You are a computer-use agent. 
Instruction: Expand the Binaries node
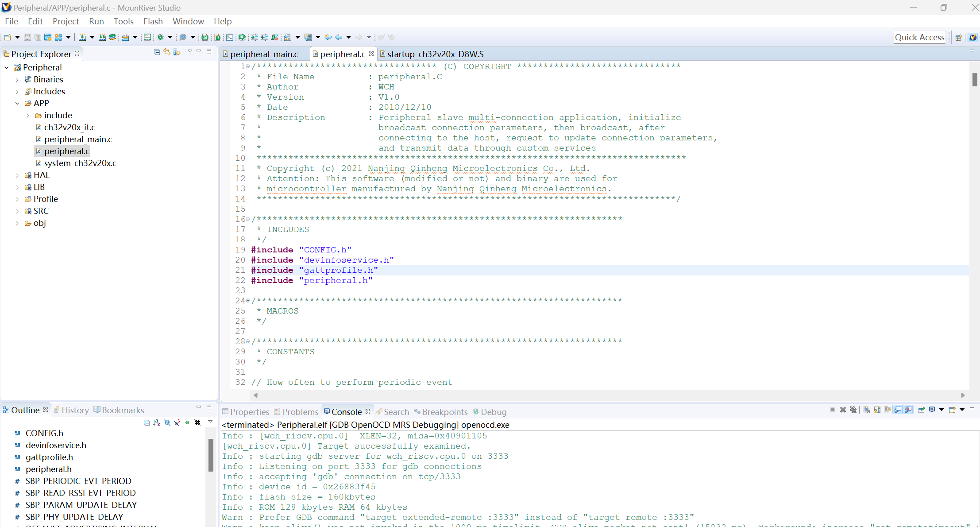pos(17,79)
